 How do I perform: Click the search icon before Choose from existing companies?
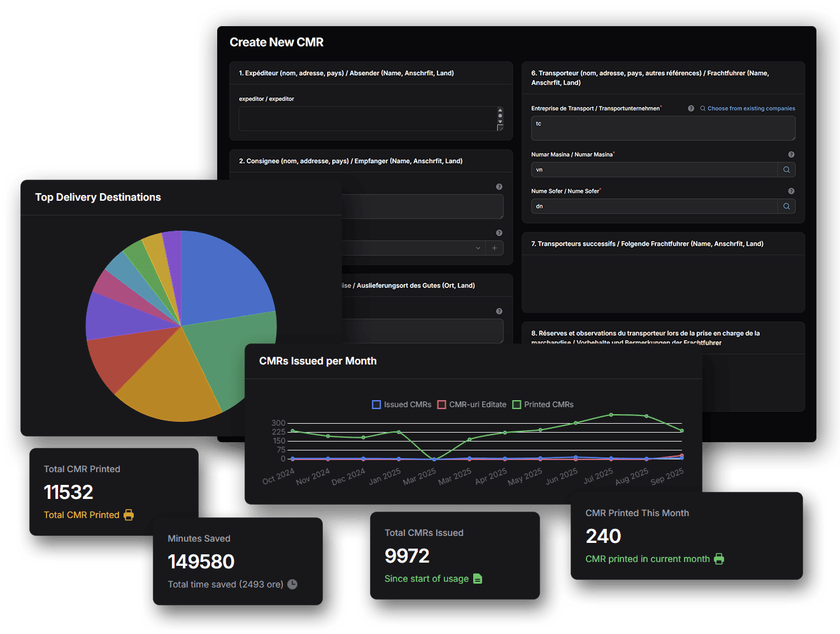pyautogui.click(x=702, y=108)
